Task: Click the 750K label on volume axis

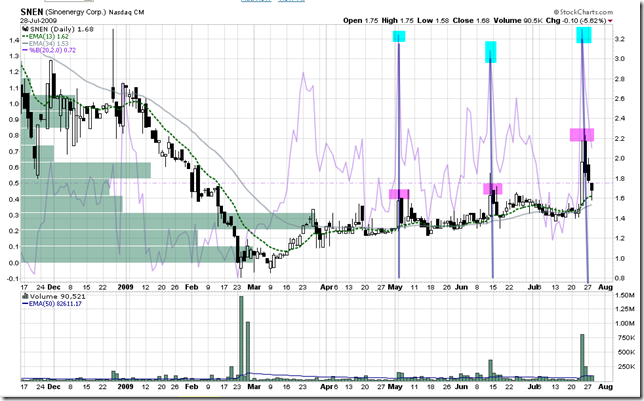Action: click(x=626, y=338)
